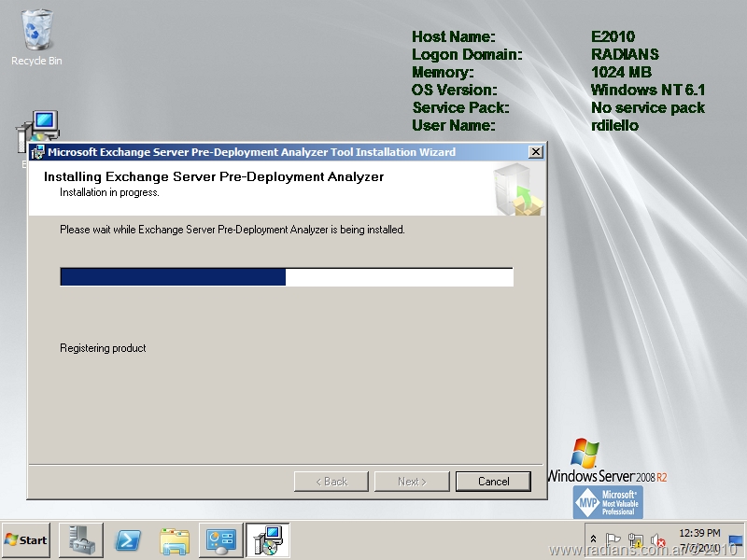
Task: Open Windows Explorer from the taskbar
Action: pos(175,539)
